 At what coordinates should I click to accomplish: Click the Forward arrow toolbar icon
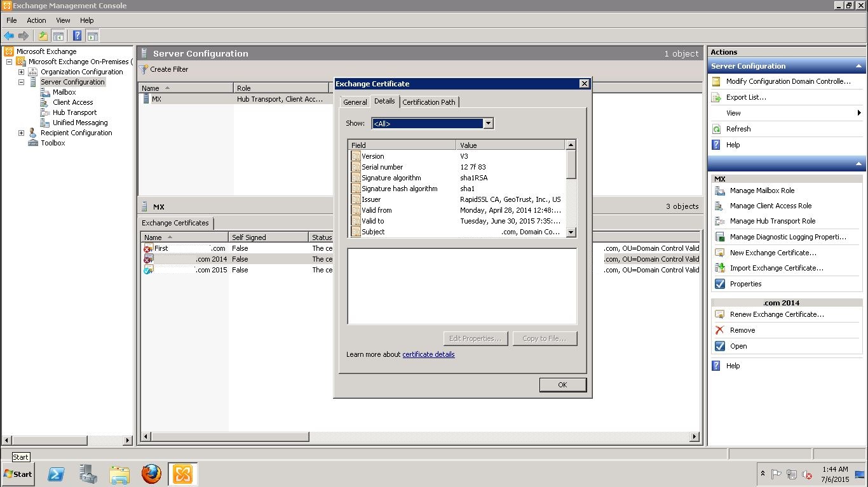pyautogui.click(x=24, y=36)
